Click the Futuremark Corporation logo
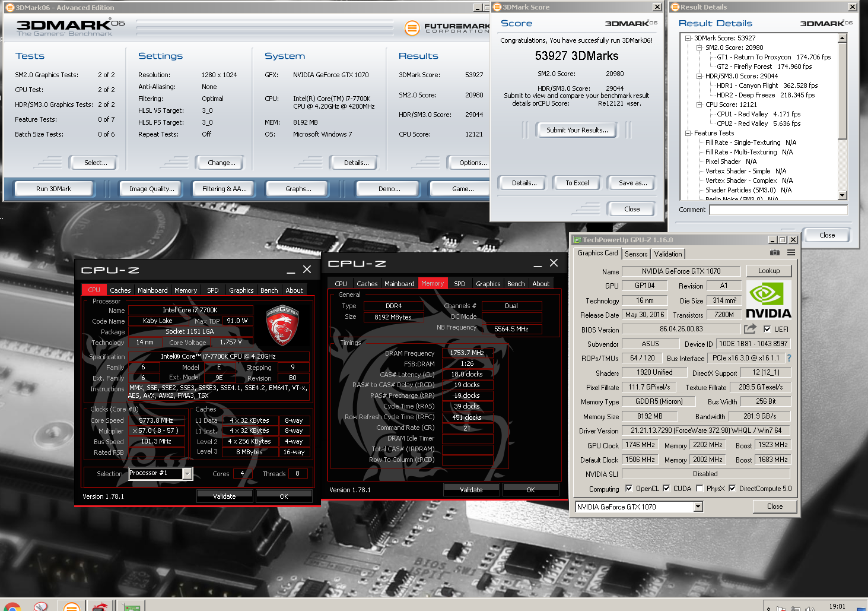The width and height of the screenshot is (868, 611). [x=447, y=27]
